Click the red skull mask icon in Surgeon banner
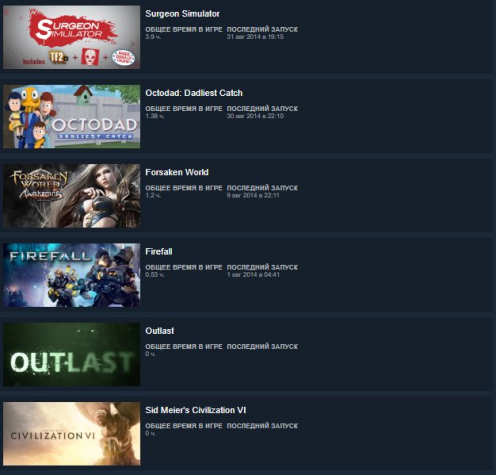The image size is (496, 475). [90, 57]
